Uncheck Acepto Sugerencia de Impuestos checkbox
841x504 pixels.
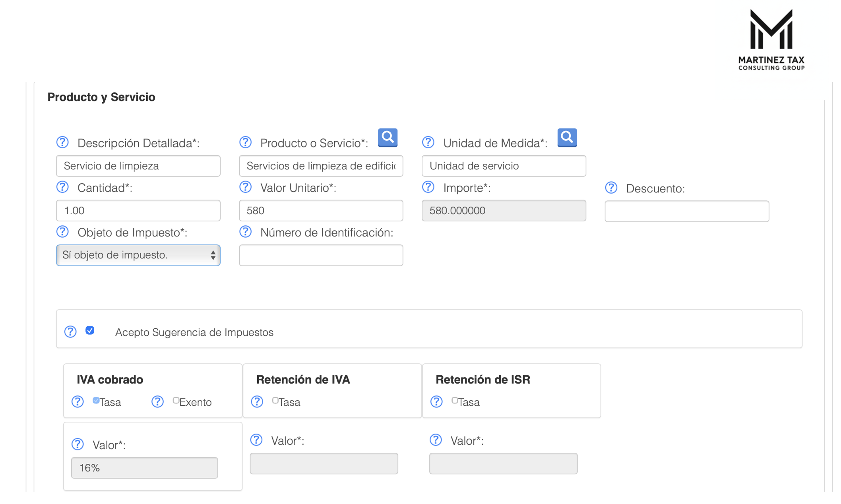pyautogui.click(x=90, y=331)
